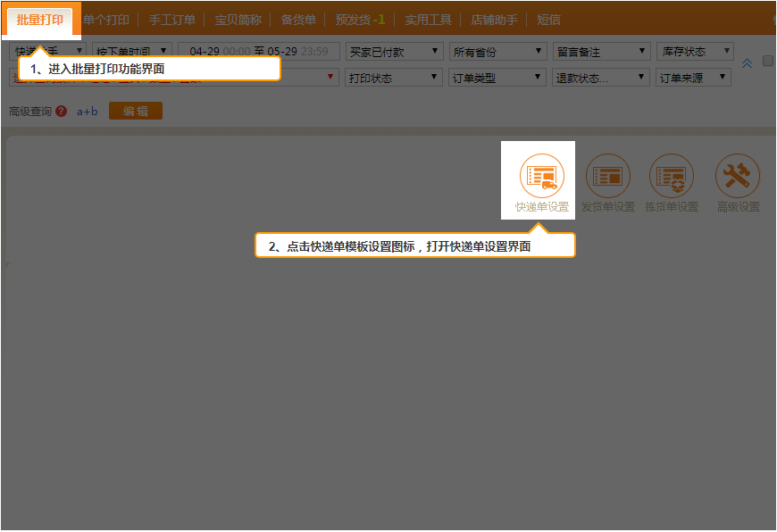Expand the 库存状态 stock status dropdown
Screen dimensions: 777x532
695,52
